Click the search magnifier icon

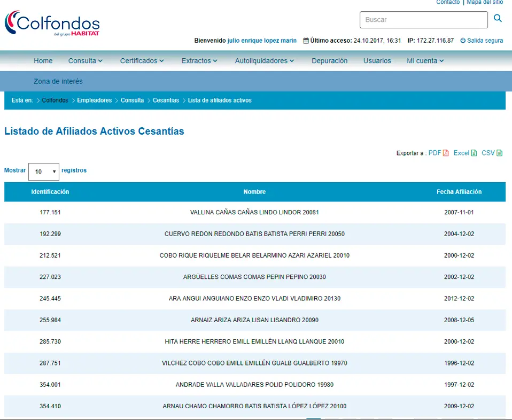click(x=498, y=19)
